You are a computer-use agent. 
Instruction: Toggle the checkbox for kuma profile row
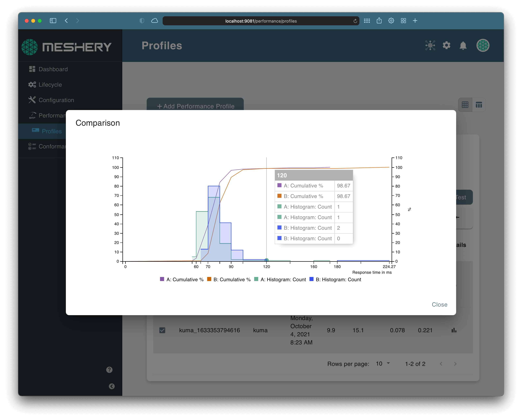[162, 330]
